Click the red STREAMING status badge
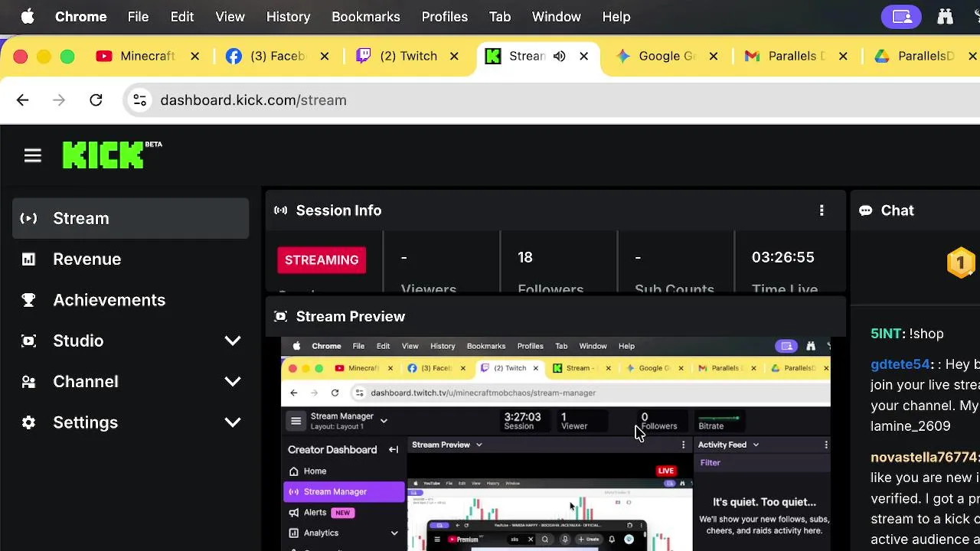Image resolution: width=980 pixels, height=551 pixels. point(322,259)
